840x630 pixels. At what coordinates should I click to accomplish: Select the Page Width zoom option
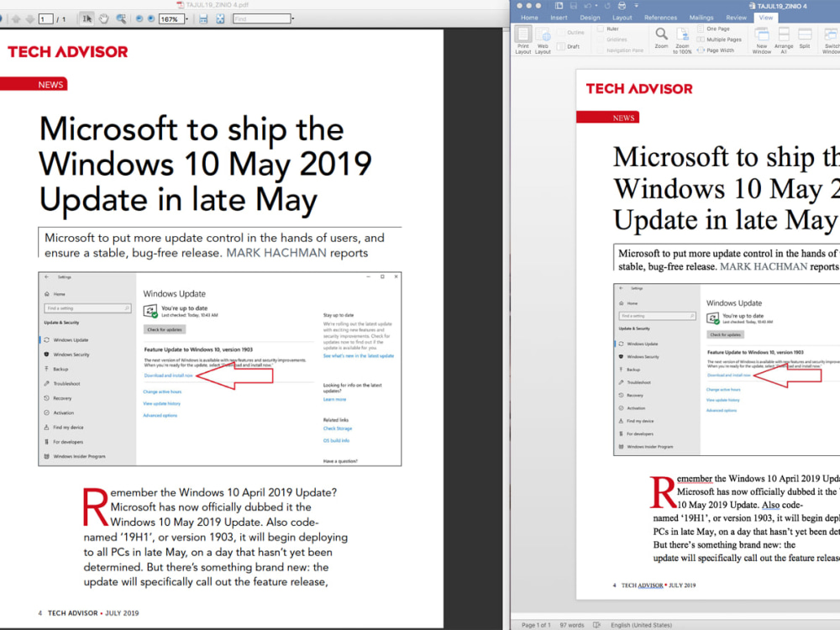[x=716, y=50]
